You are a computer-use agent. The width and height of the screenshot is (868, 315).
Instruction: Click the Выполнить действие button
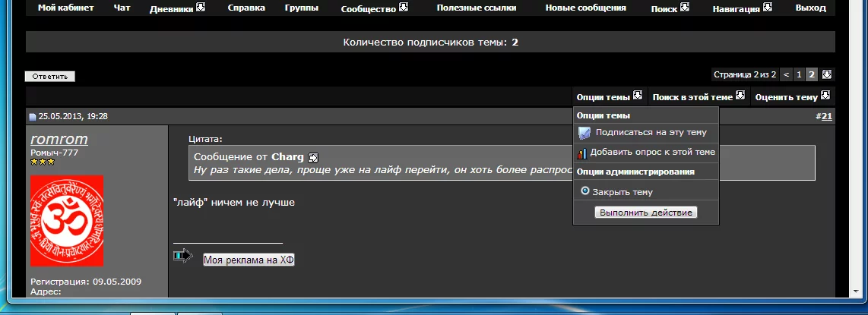646,213
